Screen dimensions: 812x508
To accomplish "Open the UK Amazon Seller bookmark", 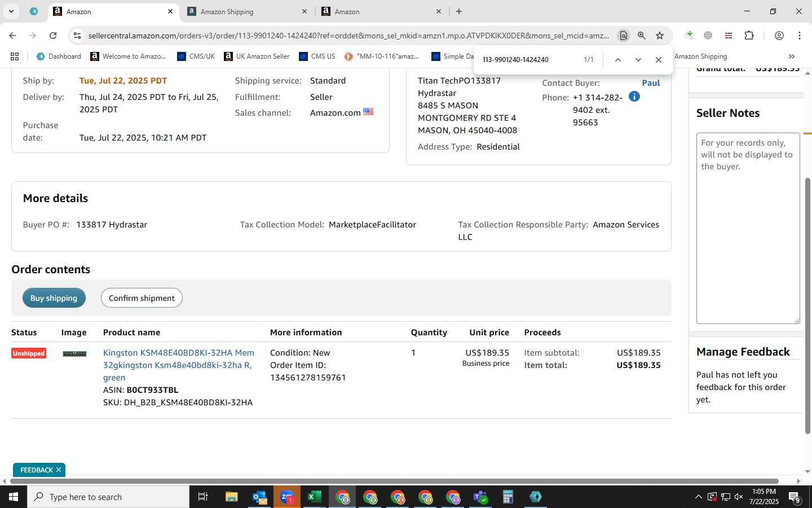I will (257, 56).
